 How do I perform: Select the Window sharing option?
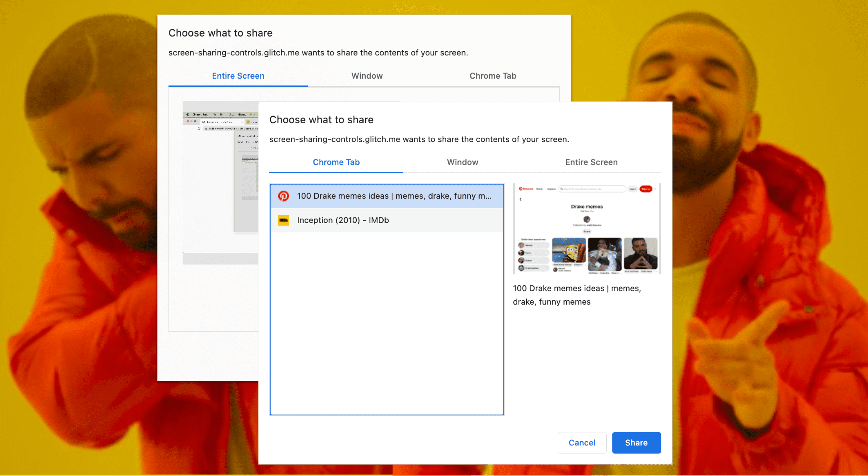(x=462, y=163)
